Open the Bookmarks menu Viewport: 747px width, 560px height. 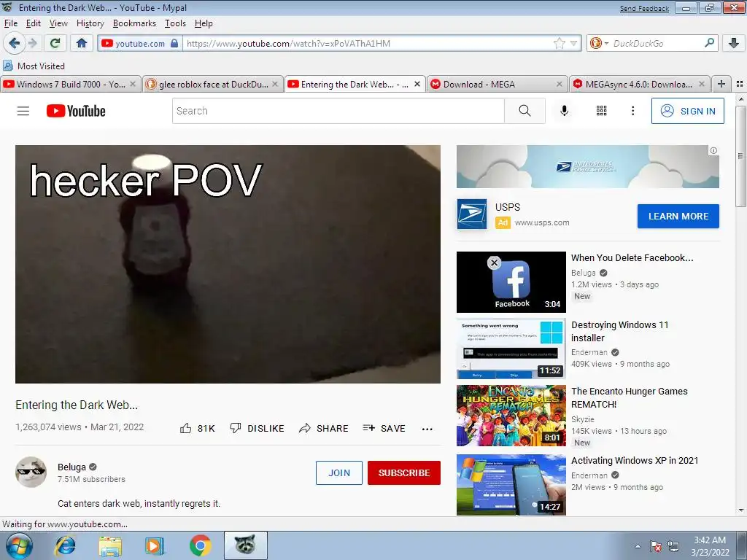(x=134, y=23)
